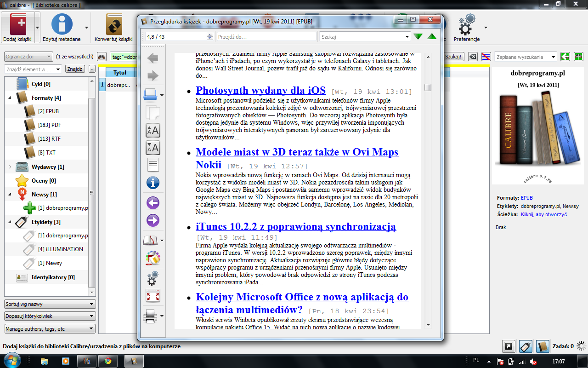Show book metadata info icon

[x=153, y=183]
